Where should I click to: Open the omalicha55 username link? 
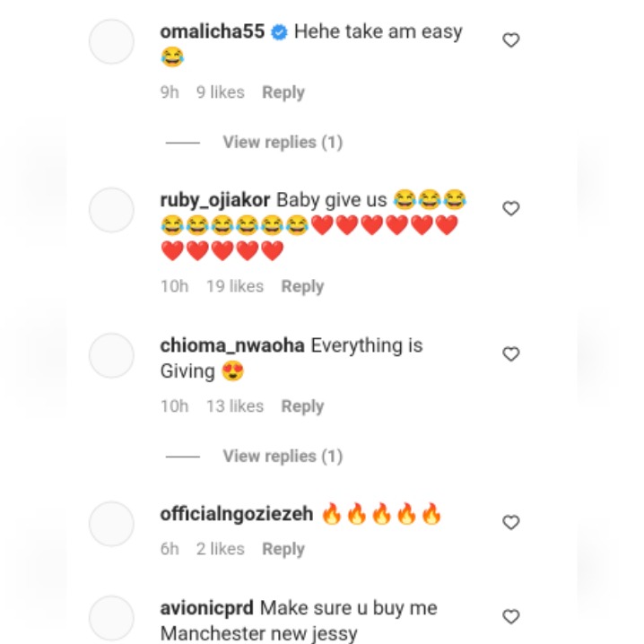212,31
